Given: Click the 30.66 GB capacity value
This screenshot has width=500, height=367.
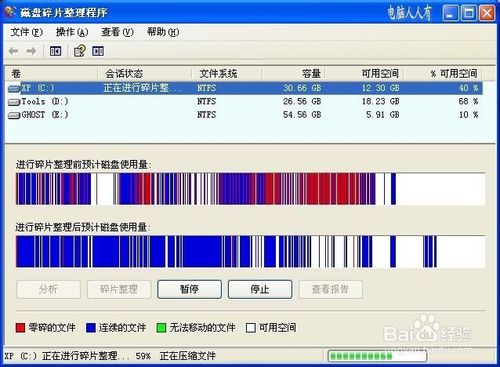Looking at the screenshot, I should click(x=302, y=88).
